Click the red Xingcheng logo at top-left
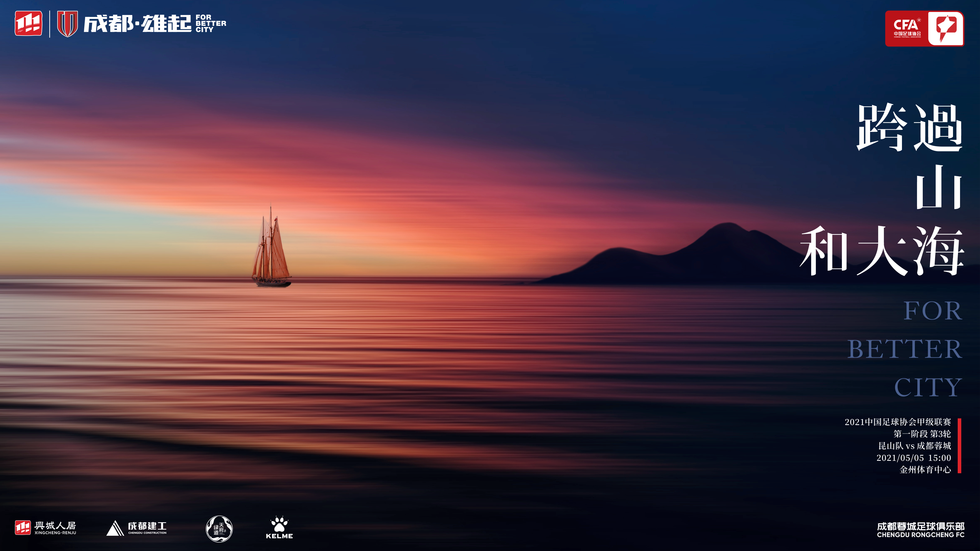 pyautogui.click(x=28, y=24)
